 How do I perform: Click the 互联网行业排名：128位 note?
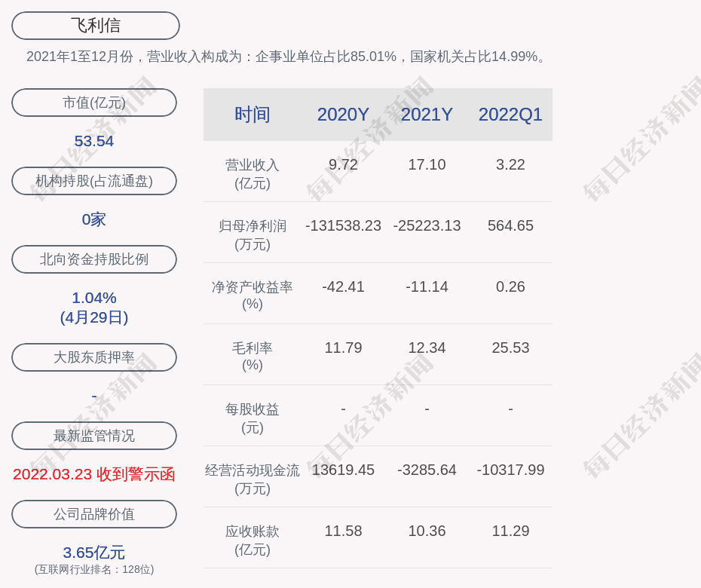click(x=94, y=569)
